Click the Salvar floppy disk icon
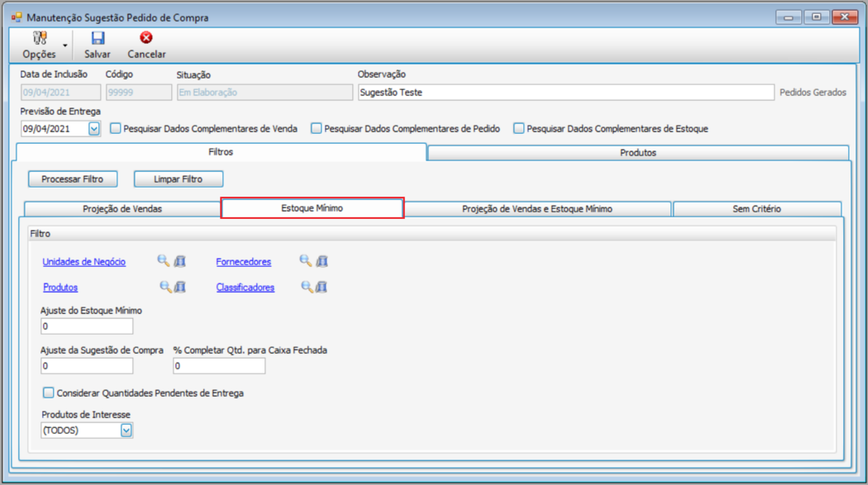 point(98,38)
